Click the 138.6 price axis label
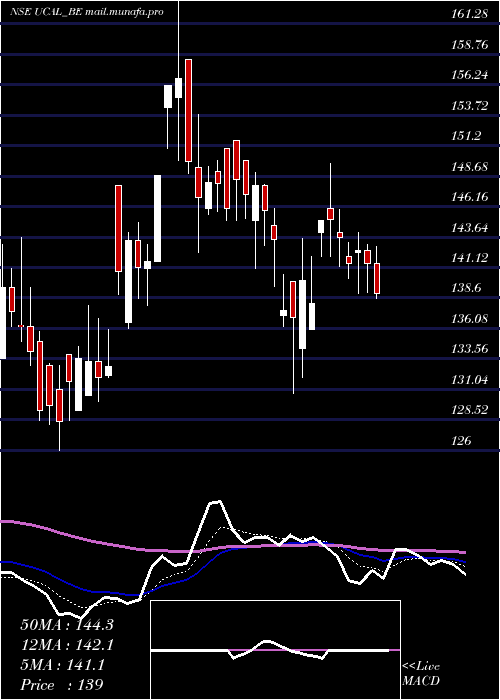Screen dimensions: 500x700 pos(466,288)
